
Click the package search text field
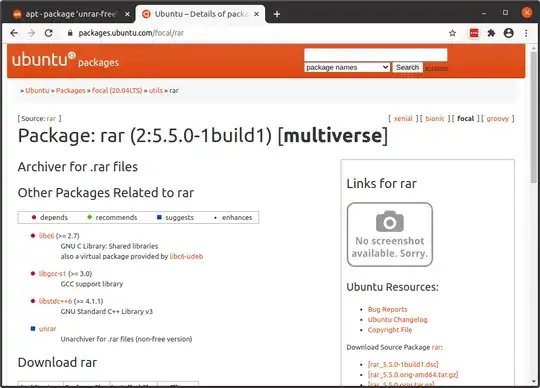(376, 55)
